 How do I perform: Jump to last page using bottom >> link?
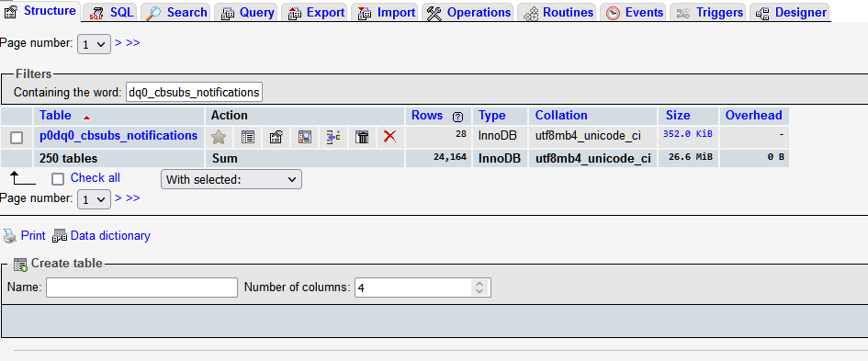pos(133,197)
